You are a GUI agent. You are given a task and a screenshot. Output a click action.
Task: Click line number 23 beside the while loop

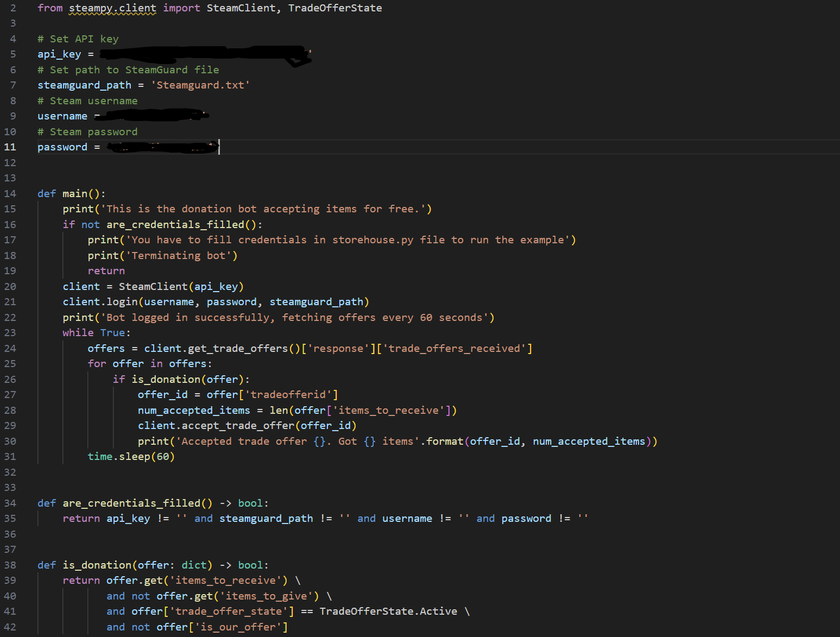click(10, 332)
